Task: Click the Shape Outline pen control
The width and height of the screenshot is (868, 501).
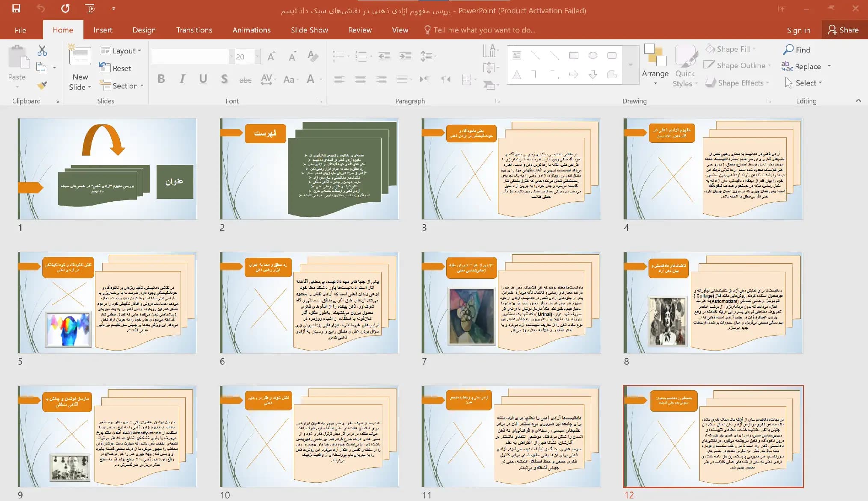Action: point(737,65)
